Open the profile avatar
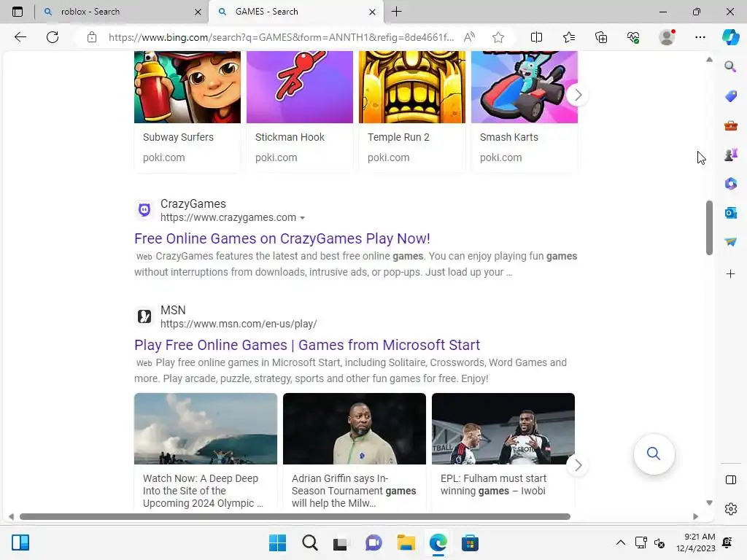The height and width of the screenshot is (560, 747). [x=667, y=37]
